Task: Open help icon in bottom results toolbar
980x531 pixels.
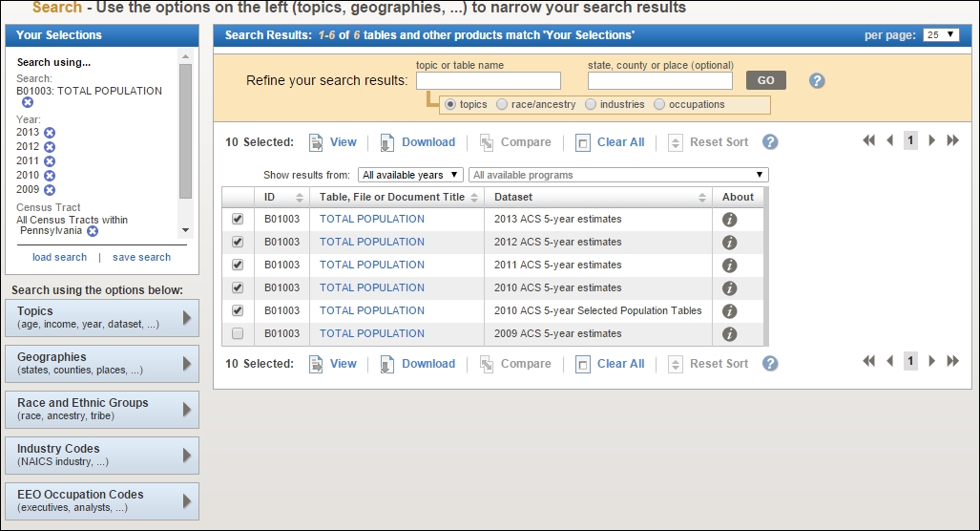Action: tap(770, 363)
